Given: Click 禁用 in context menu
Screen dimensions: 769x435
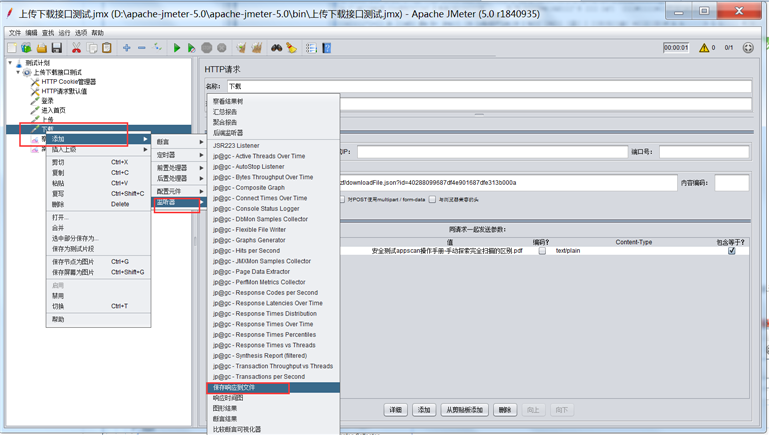Looking at the screenshot, I should click(99, 296).
